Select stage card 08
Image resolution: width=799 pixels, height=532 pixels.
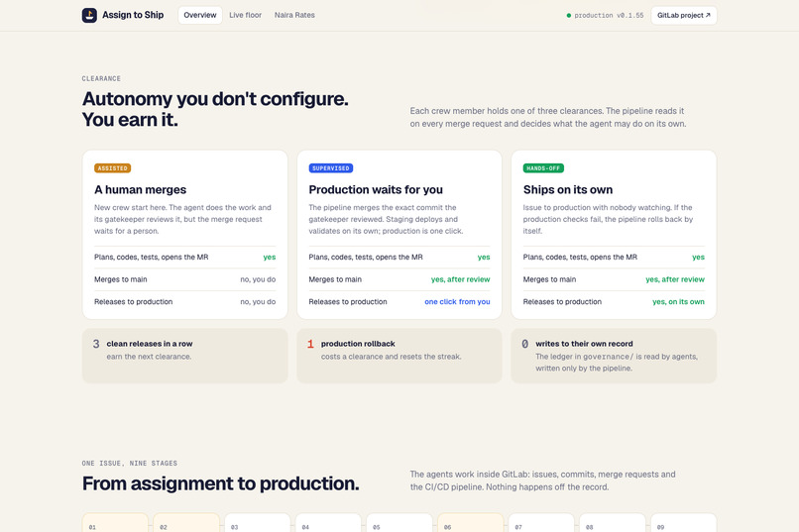click(613, 522)
